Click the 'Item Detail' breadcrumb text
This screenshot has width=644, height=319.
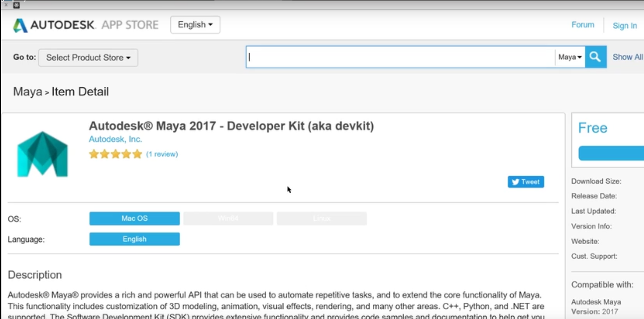80,92
